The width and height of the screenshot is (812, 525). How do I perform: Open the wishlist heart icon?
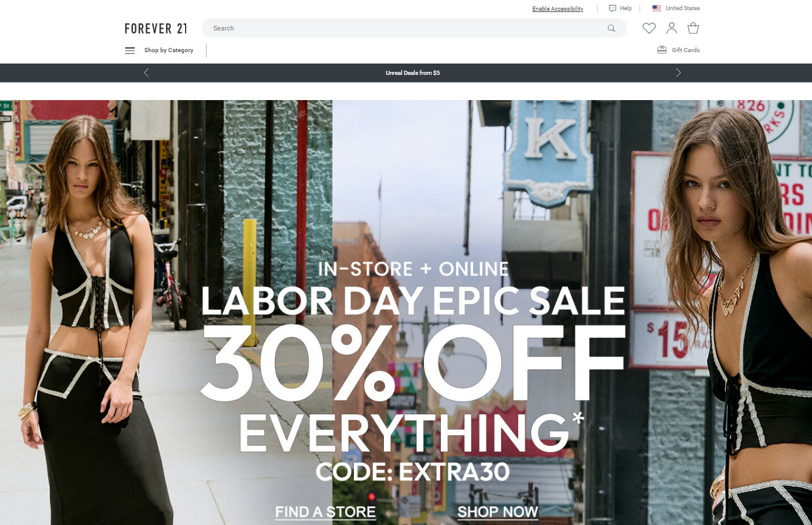coord(649,28)
